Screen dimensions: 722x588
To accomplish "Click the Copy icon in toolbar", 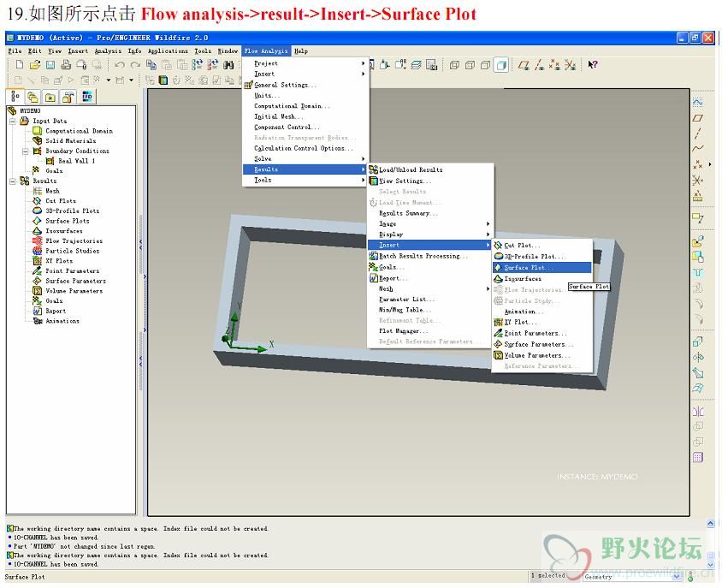I will pos(151,65).
